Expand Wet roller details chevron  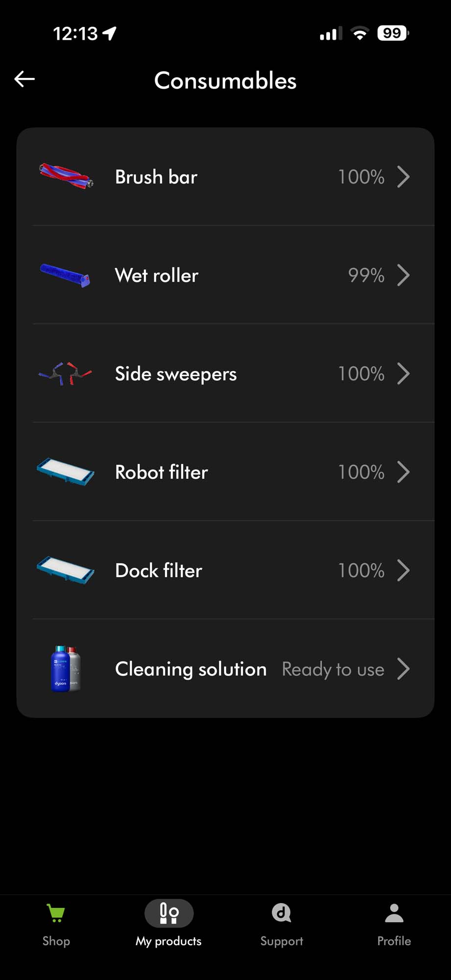coord(403,275)
